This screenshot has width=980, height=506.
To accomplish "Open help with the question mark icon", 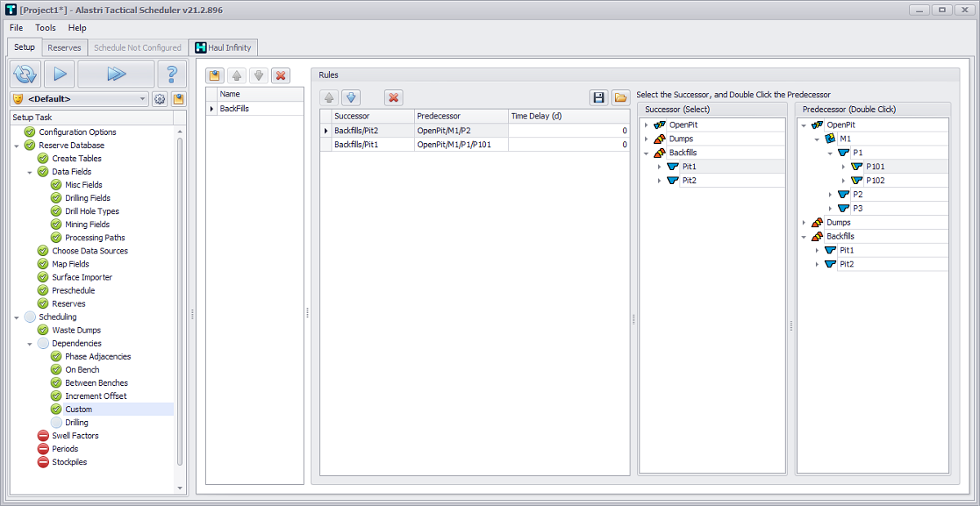I will (171, 74).
